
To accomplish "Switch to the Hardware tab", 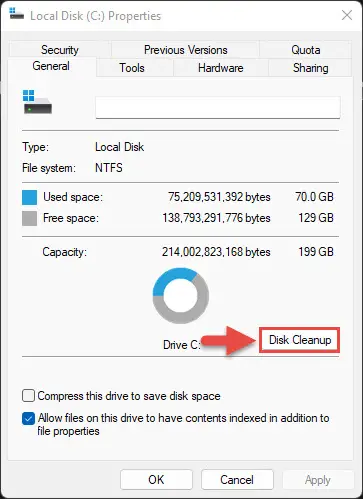I will click(221, 68).
